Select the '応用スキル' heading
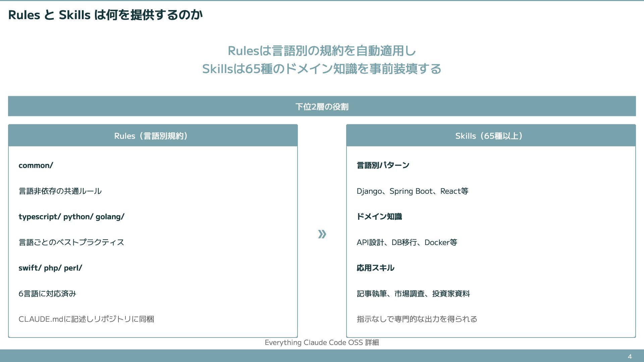 click(x=375, y=268)
